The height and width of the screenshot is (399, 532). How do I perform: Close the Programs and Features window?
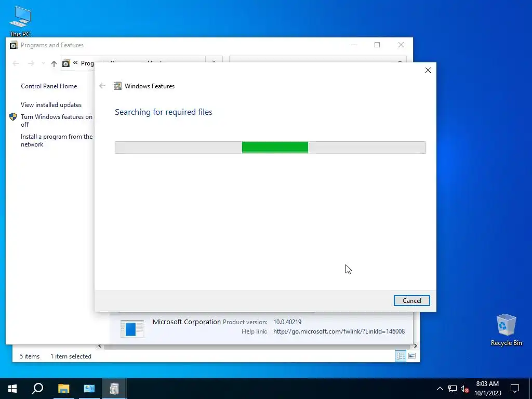(x=401, y=45)
